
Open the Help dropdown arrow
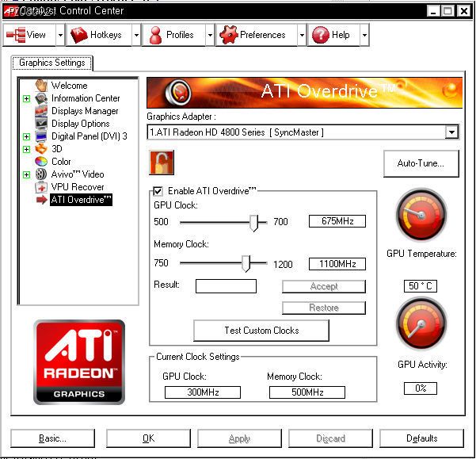364,35
